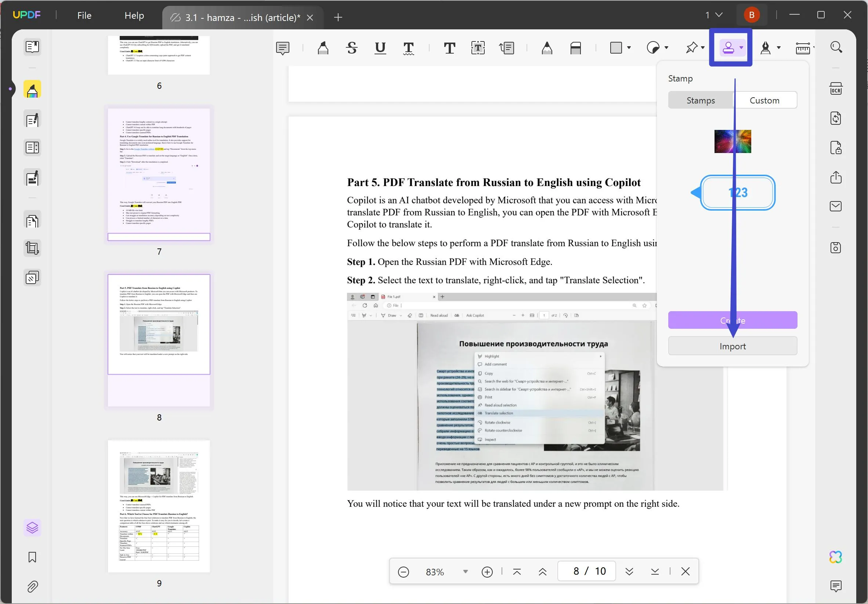
Task: Toggle the search panel visibility
Action: tap(836, 47)
